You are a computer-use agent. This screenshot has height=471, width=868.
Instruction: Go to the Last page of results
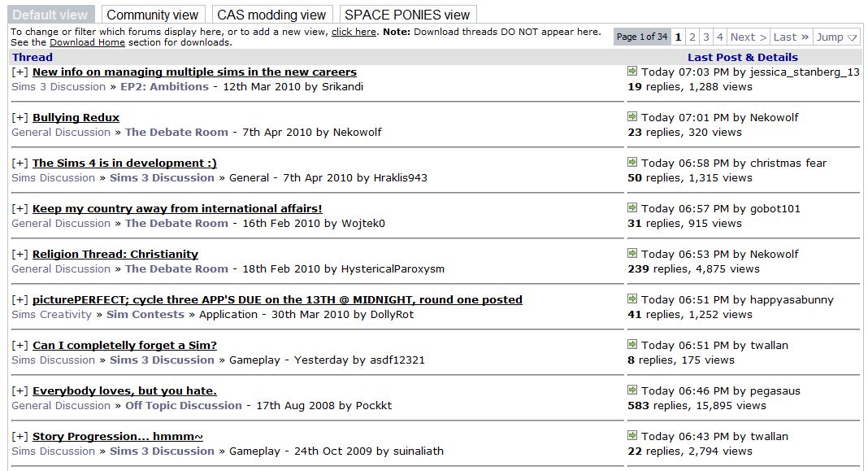tap(791, 37)
